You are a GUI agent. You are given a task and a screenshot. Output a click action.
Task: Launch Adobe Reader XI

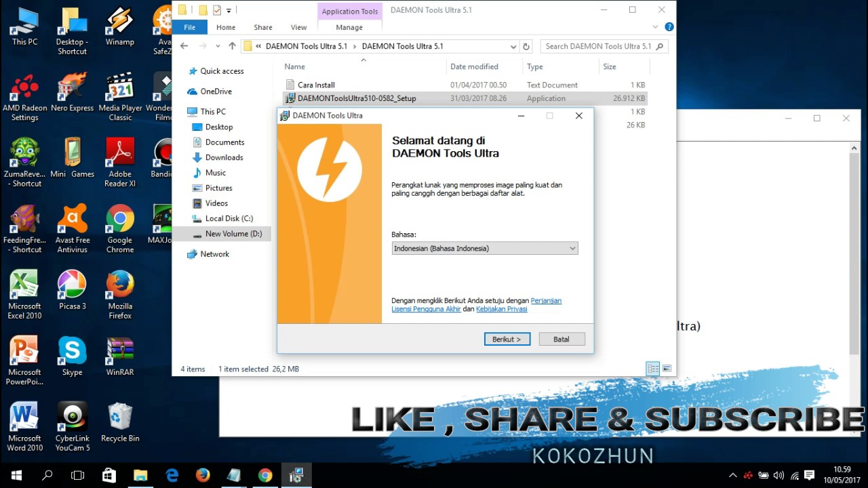[120, 163]
